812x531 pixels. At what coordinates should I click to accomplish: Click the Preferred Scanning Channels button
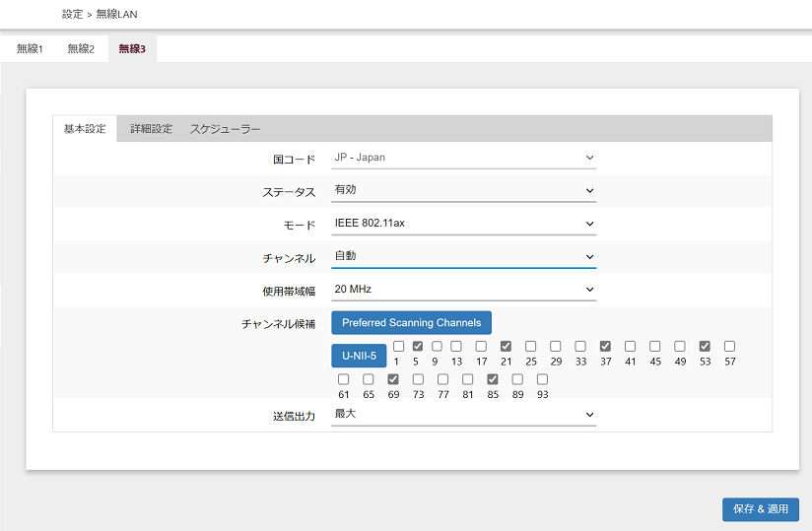tap(411, 323)
